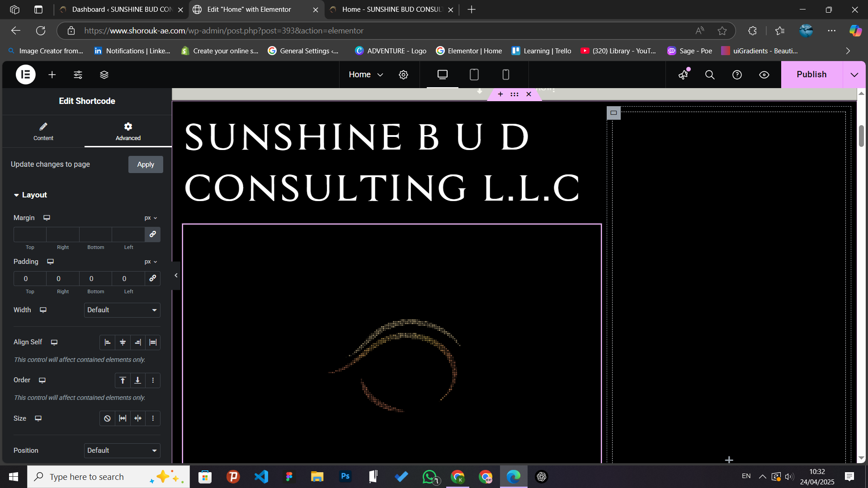Open the Structure layers icon
Screen dimensions: 868x488
104,75
